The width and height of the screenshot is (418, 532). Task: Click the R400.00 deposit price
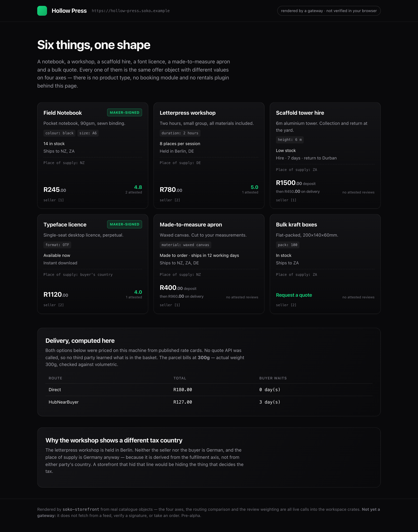coord(178,288)
